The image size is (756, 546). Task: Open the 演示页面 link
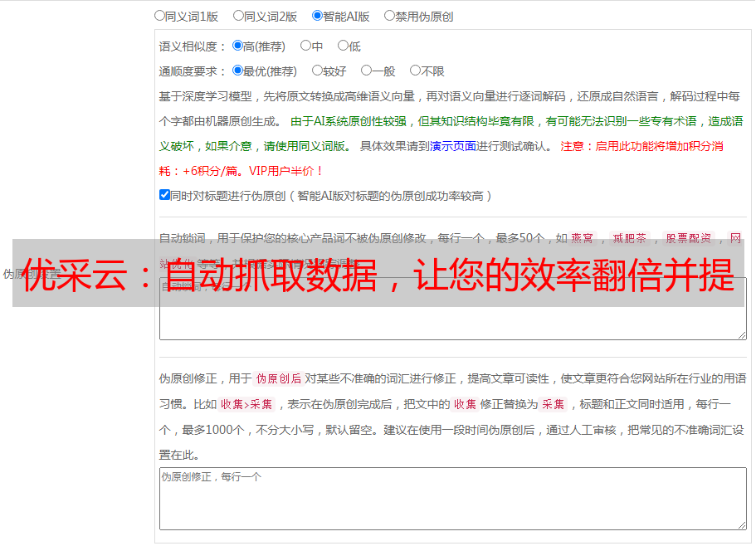point(453,146)
